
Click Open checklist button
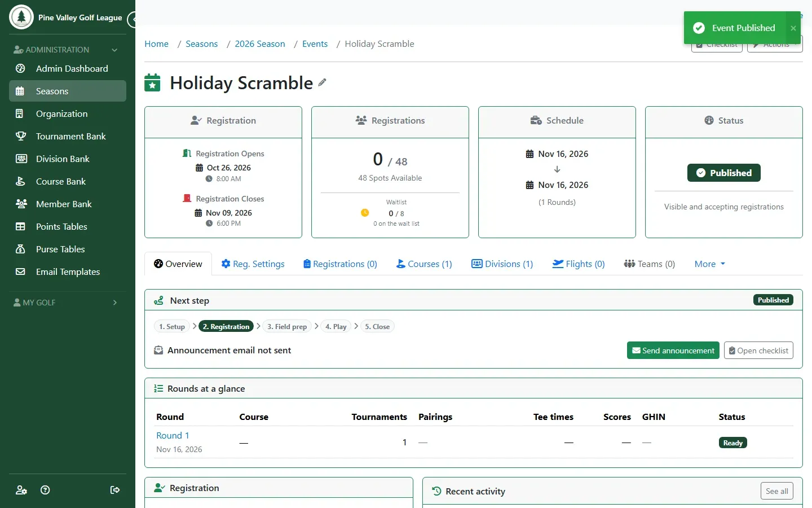click(x=758, y=351)
